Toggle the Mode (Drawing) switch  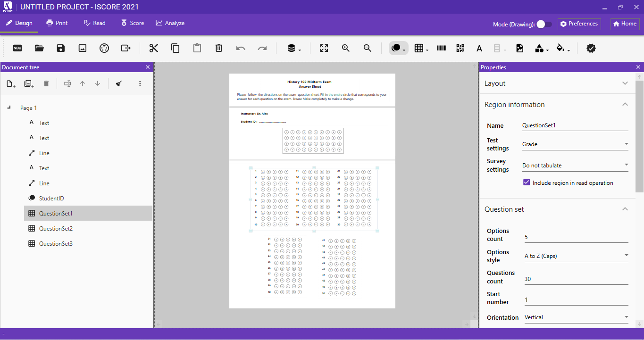[544, 24]
